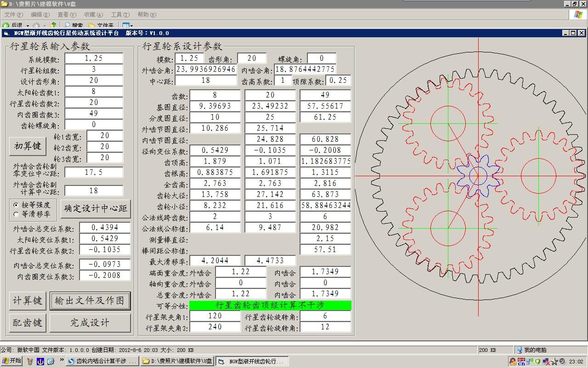Click the 系统模数 input field
588x368 pixels.
click(94, 58)
